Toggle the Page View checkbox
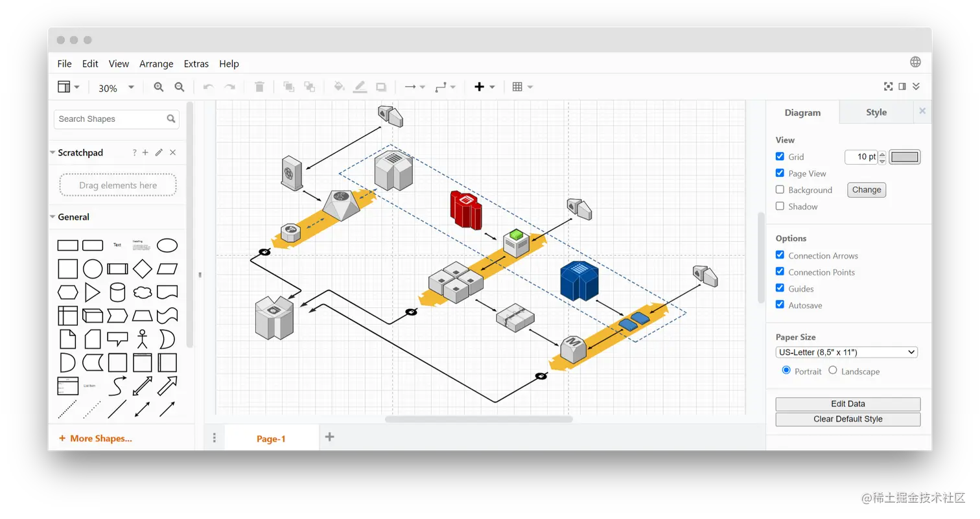This screenshot has height=519, width=980. (x=780, y=173)
